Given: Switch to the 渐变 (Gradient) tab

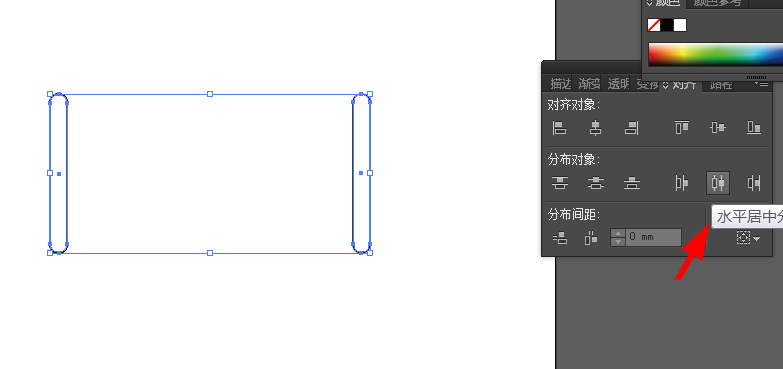Looking at the screenshot, I should 589,84.
